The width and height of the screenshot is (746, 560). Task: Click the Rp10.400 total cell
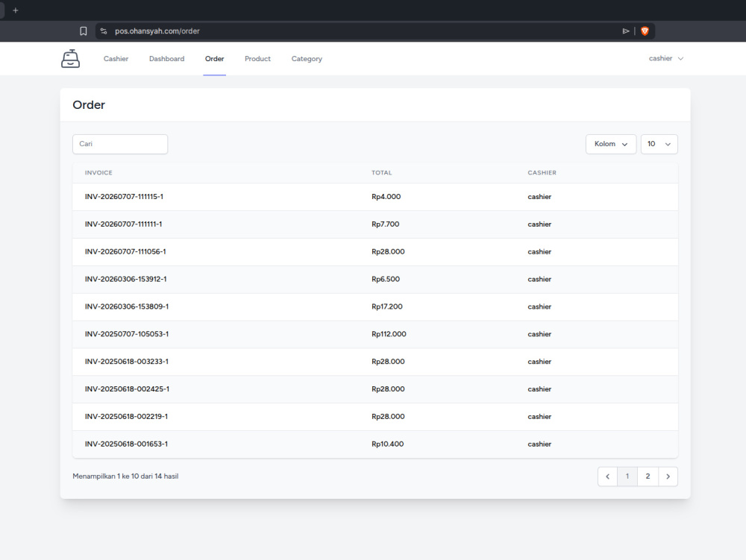tap(387, 444)
